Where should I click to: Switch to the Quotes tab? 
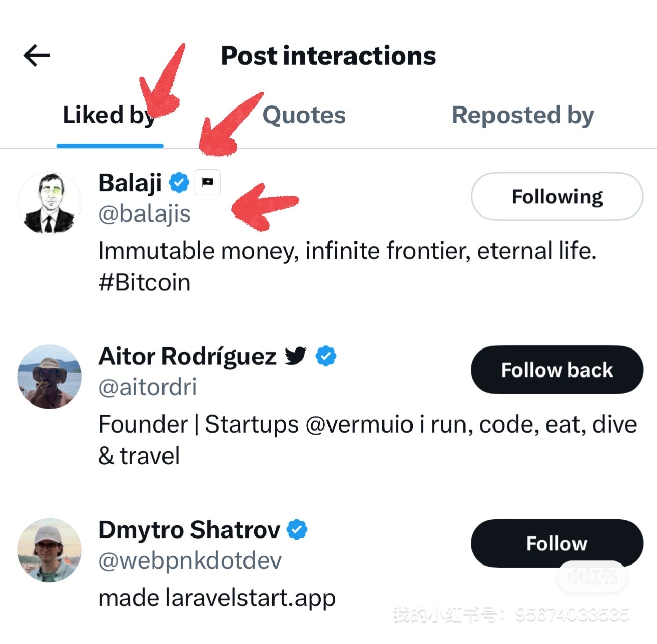pos(304,115)
